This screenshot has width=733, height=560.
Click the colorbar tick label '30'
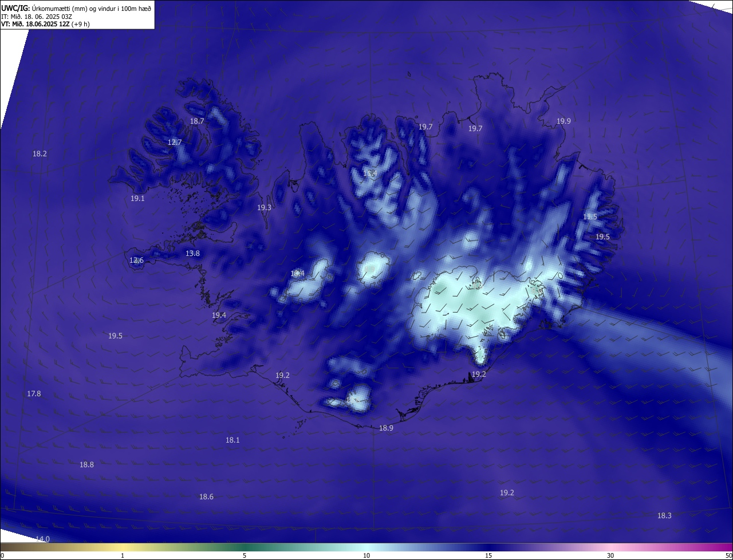pyautogui.click(x=610, y=555)
